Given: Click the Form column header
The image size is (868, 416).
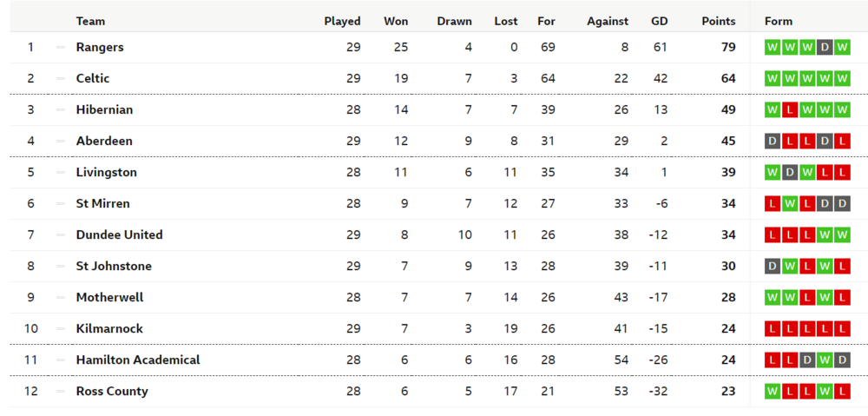Looking at the screenshot, I should pos(779,21).
